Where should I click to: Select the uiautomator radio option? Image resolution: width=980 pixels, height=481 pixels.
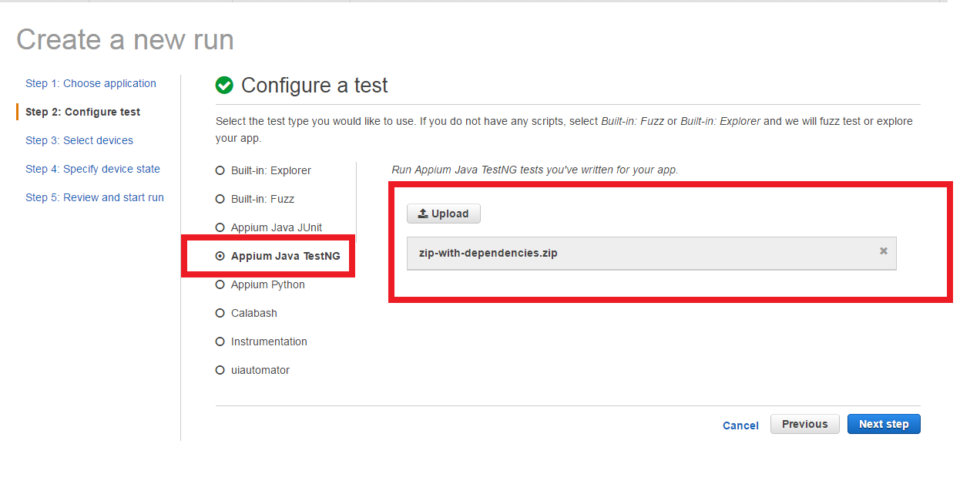coord(220,370)
